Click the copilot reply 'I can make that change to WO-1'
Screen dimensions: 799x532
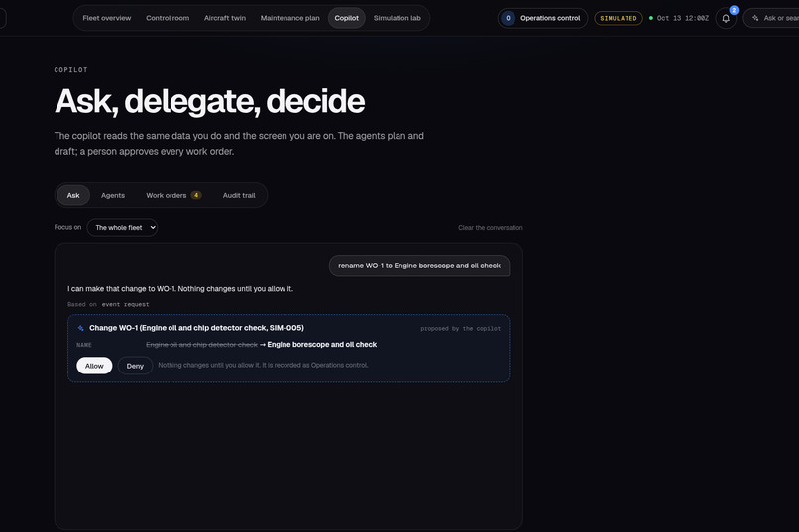point(180,288)
